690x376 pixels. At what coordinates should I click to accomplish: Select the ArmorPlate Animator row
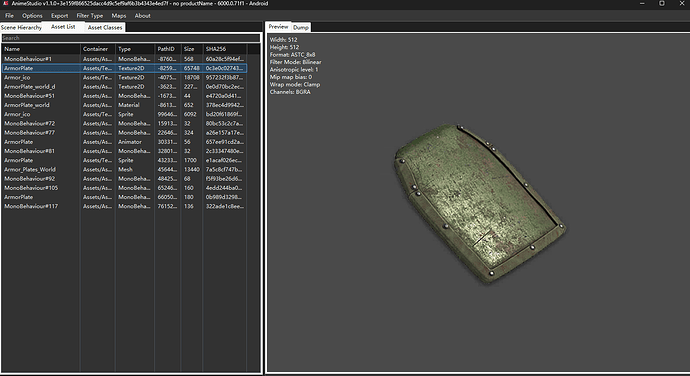[125, 142]
